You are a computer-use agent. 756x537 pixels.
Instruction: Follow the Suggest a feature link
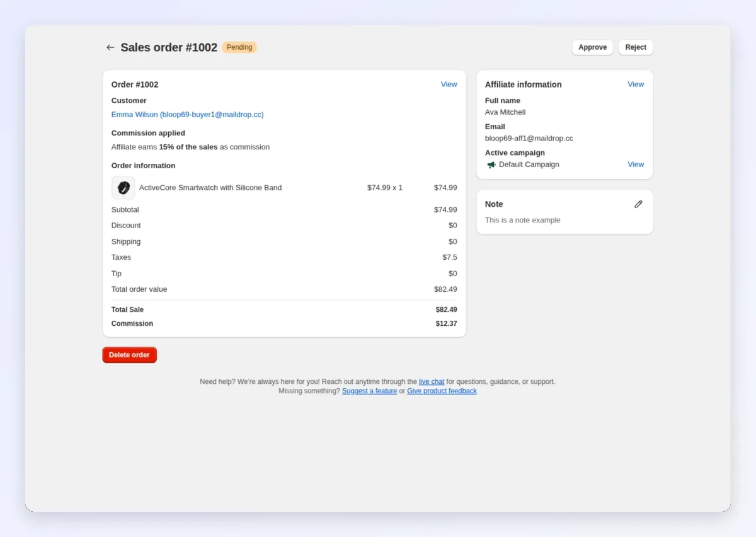click(370, 391)
